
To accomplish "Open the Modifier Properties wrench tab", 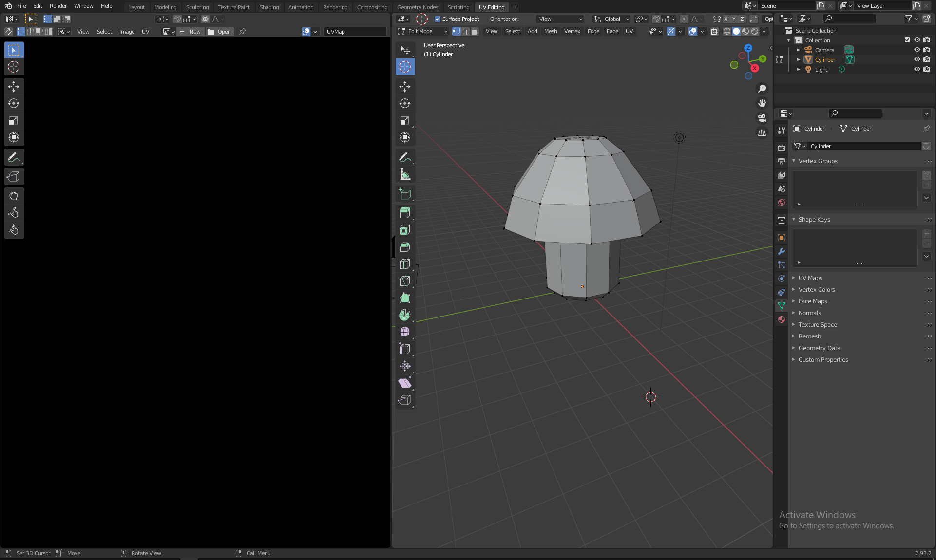I will (782, 251).
